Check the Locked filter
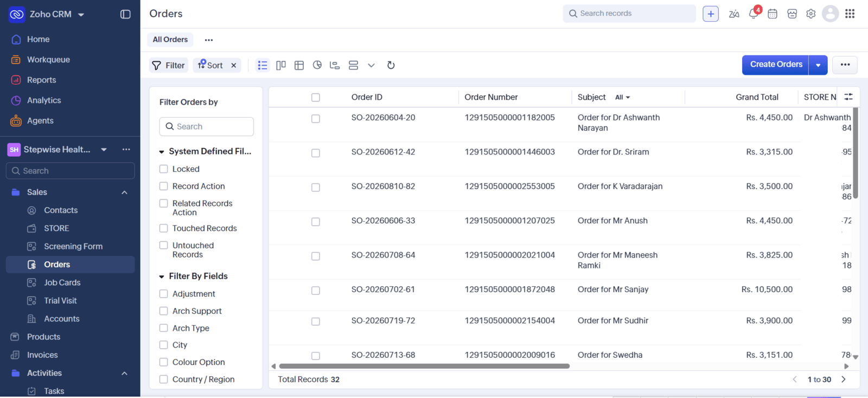Screen dimensions: 868x398 click(x=163, y=169)
